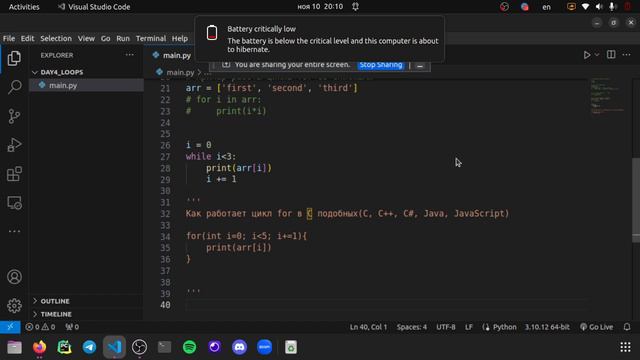Collapse the DAY4_LOOPS folder
The height and width of the screenshot is (360, 640).
coord(61,72)
